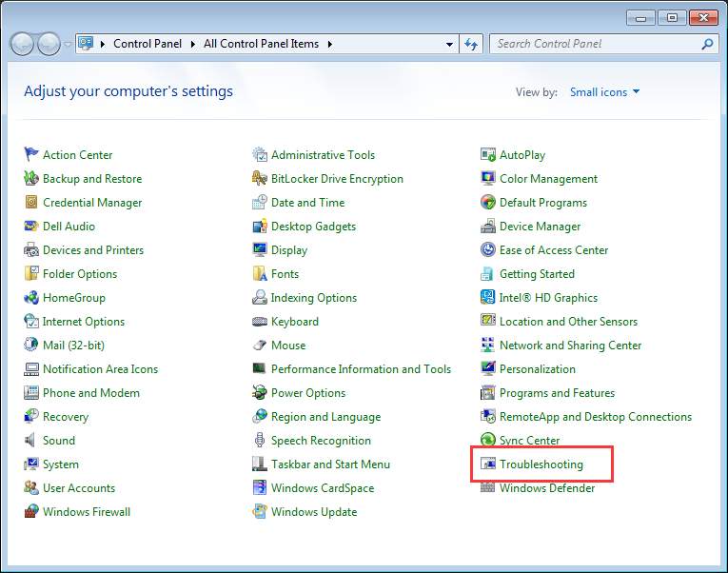Focus the Search Control Panel field
The width and height of the screenshot is (728, 573).
[x=595, y=44]
